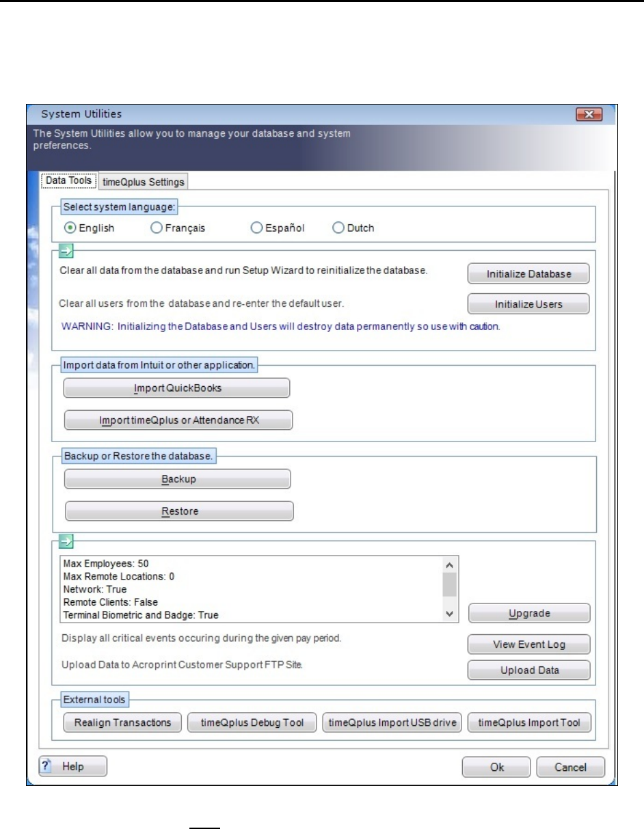
Task: Switch to the Data Tools tab
Action: pyautogui.click(x=68, y=180)
